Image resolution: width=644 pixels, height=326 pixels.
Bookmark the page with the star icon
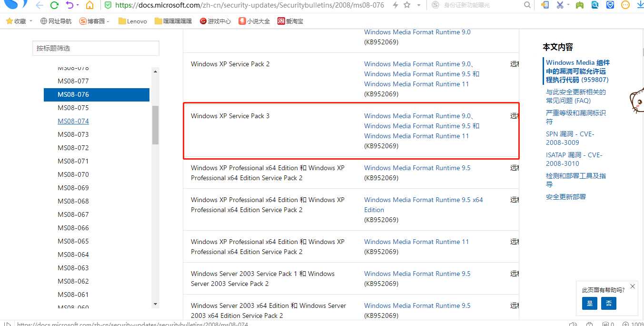(x=407, y=5)
